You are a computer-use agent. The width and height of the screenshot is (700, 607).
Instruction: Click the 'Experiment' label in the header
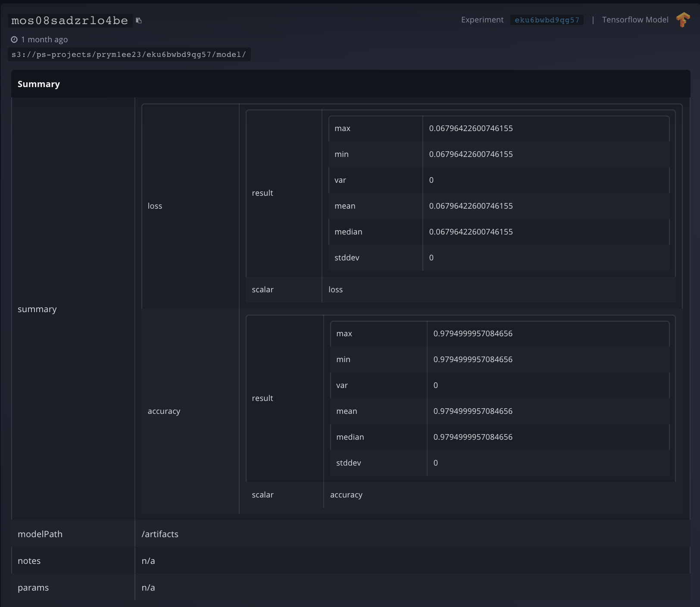pyautogui.click(x=482, y=20)
